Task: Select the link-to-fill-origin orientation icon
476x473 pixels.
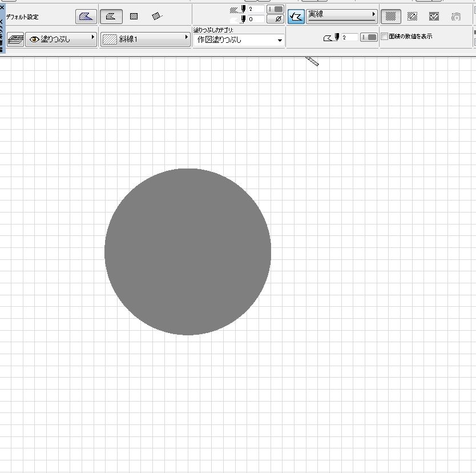Action: pos(412,16)
